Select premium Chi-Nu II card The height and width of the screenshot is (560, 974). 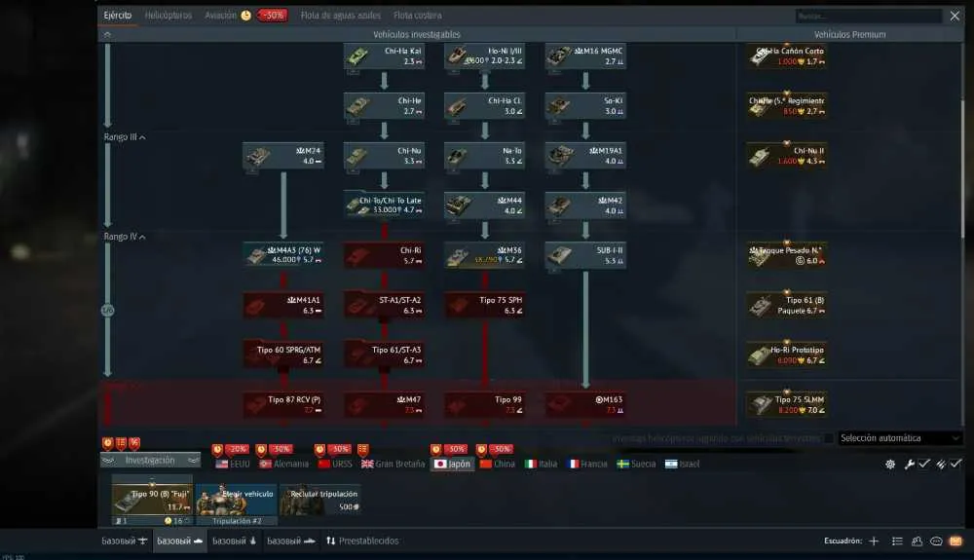(x=787, y=155)
